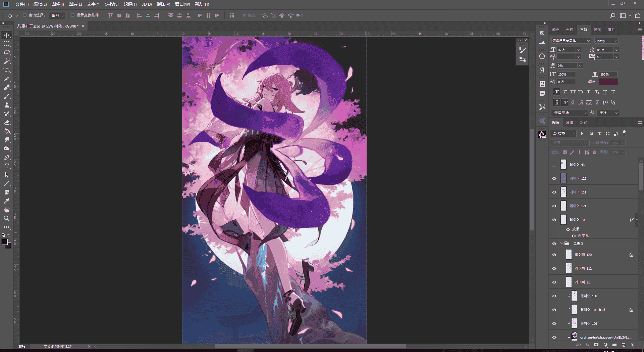Image resolution: width=644 pixels, height=352 pixels.
Task: Select the Crop tool
Action: [x=7, y=70]
